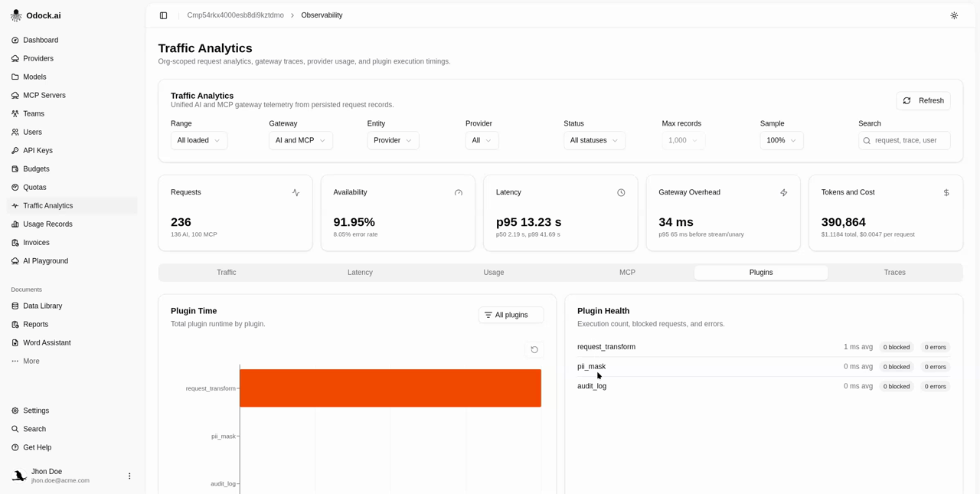Click the Get Help icon
Screen dimensions: 980x494
(15, 447)
